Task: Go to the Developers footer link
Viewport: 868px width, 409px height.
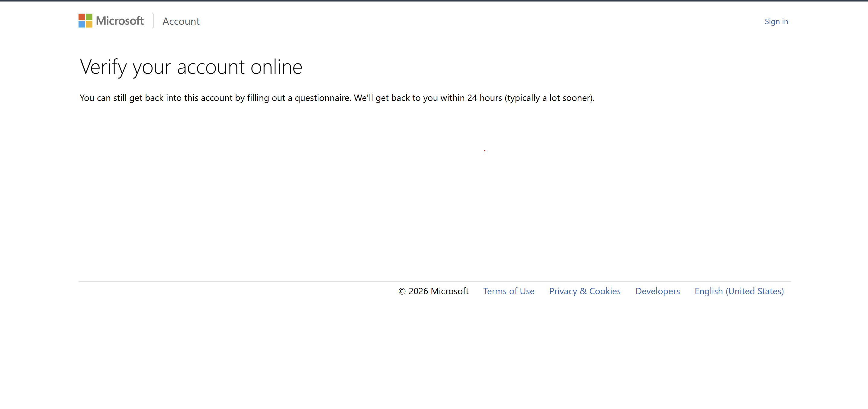Action: (657, 291)
